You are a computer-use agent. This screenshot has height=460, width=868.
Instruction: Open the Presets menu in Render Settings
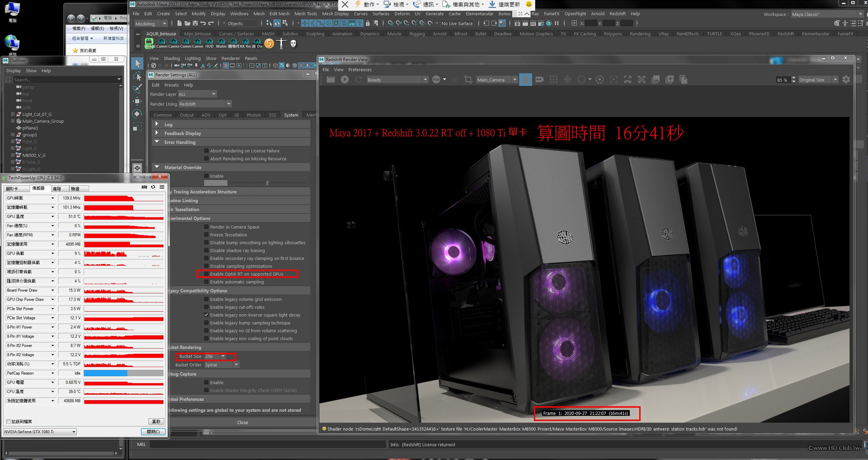point(171,85)
